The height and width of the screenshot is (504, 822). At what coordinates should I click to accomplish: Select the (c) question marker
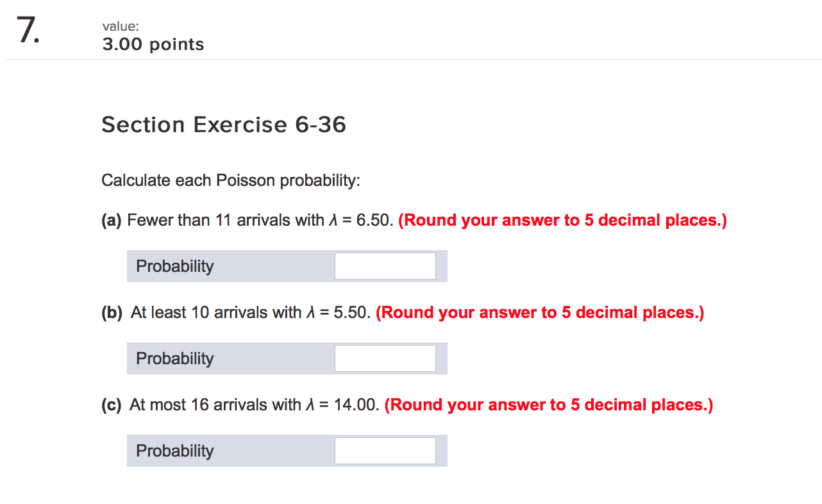(112, 405)
